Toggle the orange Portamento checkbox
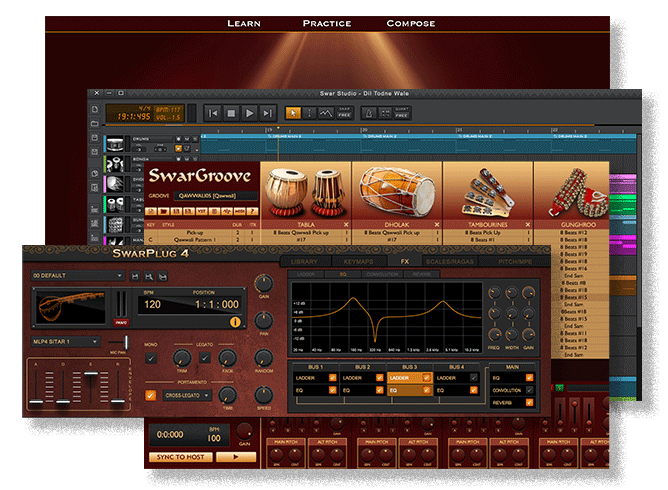This screenshot has height=490, width=668. [150, 395]
